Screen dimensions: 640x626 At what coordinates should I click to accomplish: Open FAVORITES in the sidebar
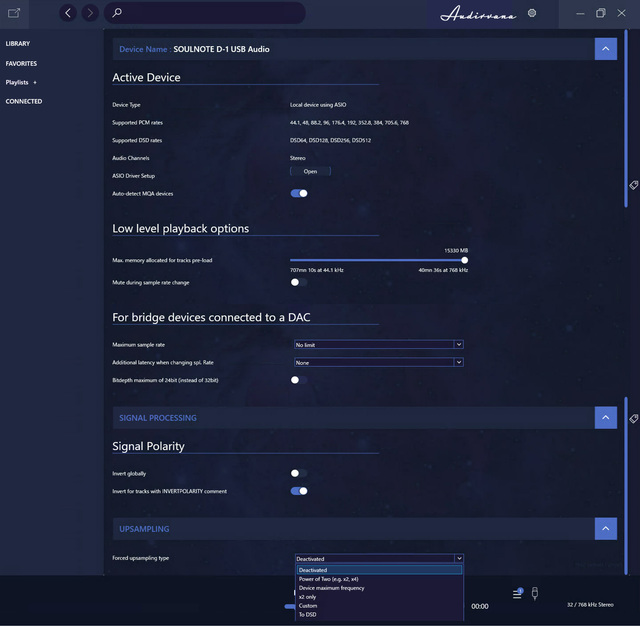[21, 64]
